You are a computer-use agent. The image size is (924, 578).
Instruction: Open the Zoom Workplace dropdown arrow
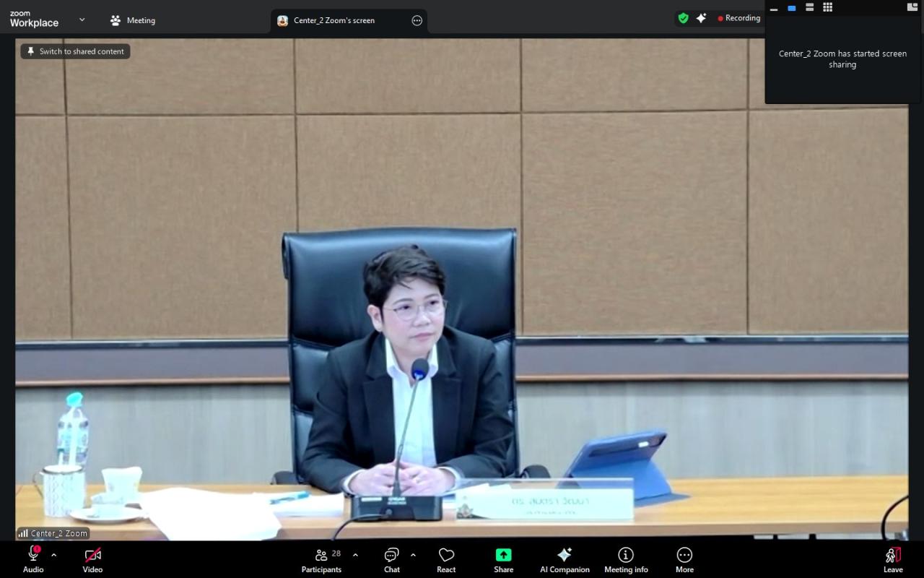point(82,20)
